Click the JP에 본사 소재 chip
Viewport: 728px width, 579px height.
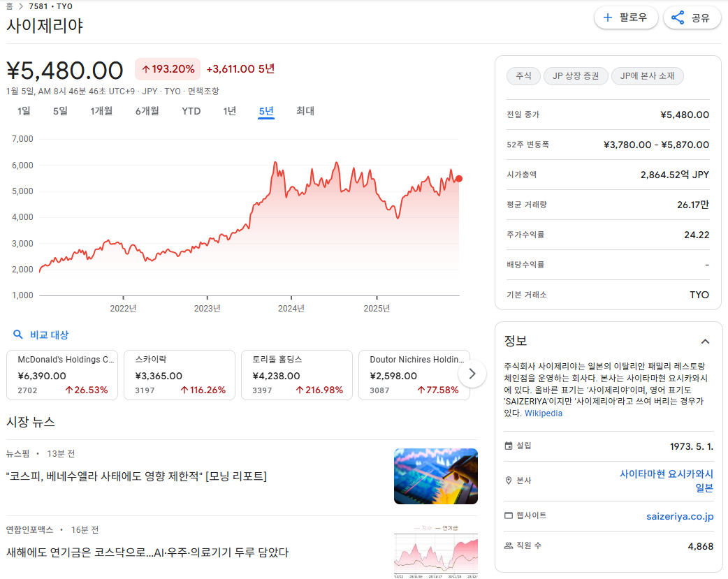[x=647, y=75]
